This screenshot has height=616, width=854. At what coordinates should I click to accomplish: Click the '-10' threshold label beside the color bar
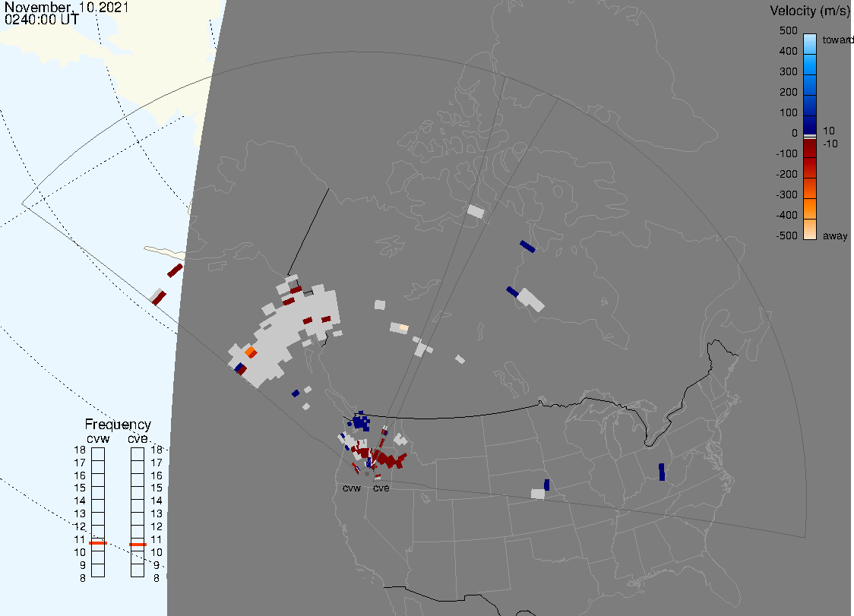pos(830,144)
